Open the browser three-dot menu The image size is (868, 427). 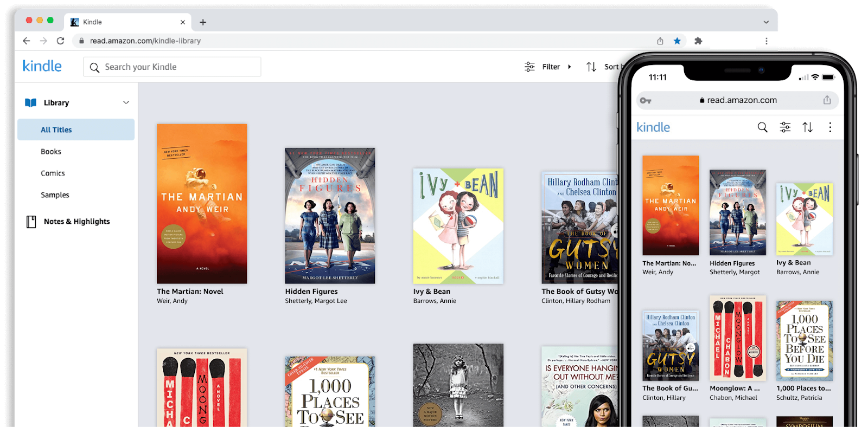[x=766, y=41]
